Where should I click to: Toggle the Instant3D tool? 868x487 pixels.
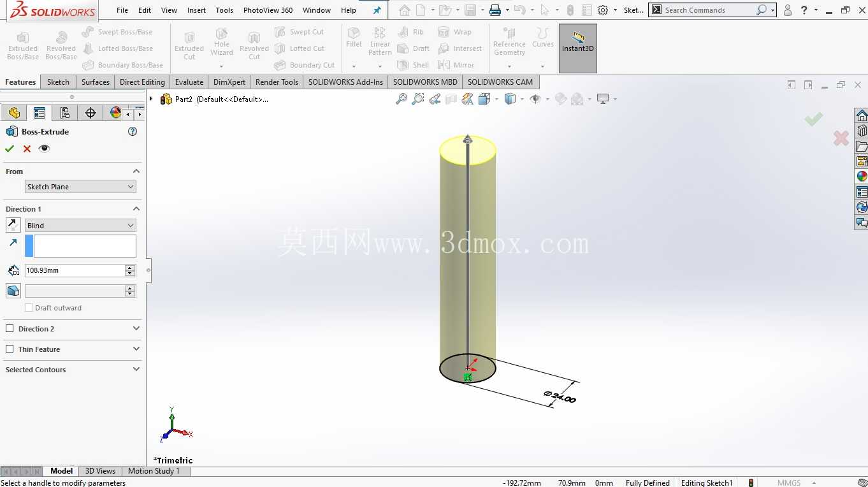click(x=577, y=48)
